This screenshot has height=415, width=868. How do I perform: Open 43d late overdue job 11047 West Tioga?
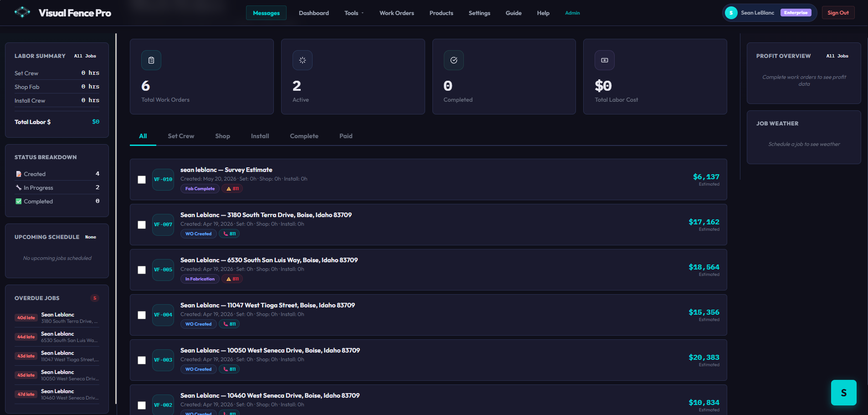pyautogui.click(x=57, y=356)
